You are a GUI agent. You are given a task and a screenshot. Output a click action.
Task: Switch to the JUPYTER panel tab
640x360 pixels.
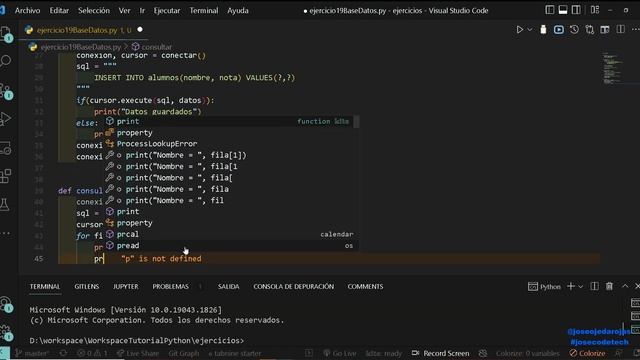pyautogui.click(x=126, y=287)
